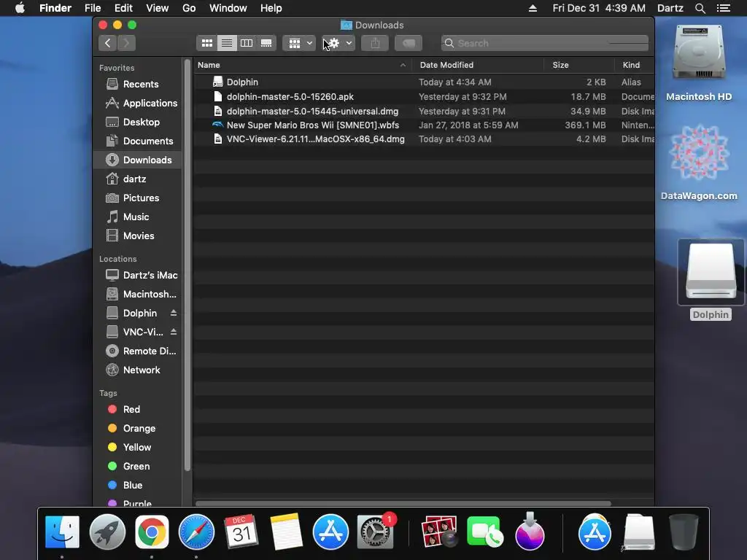Open Recents in the sidebar
747x560 pixels.
tap(137, 85)
